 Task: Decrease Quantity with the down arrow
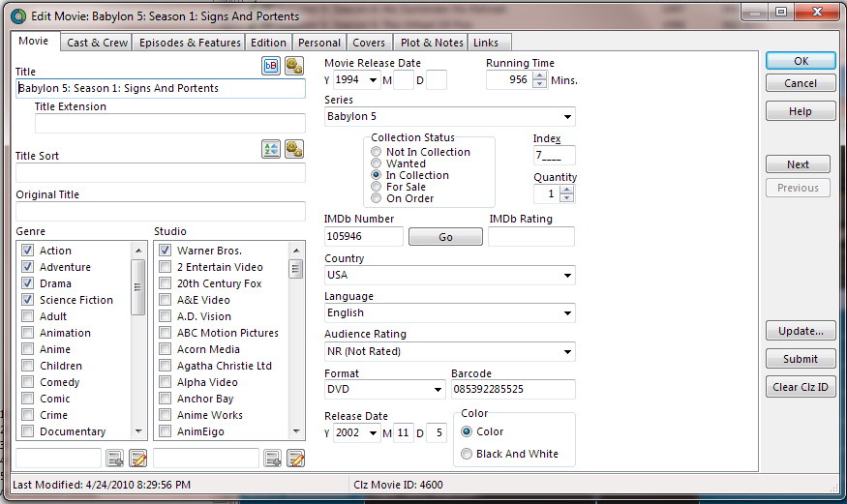click(x=566, y=198)
